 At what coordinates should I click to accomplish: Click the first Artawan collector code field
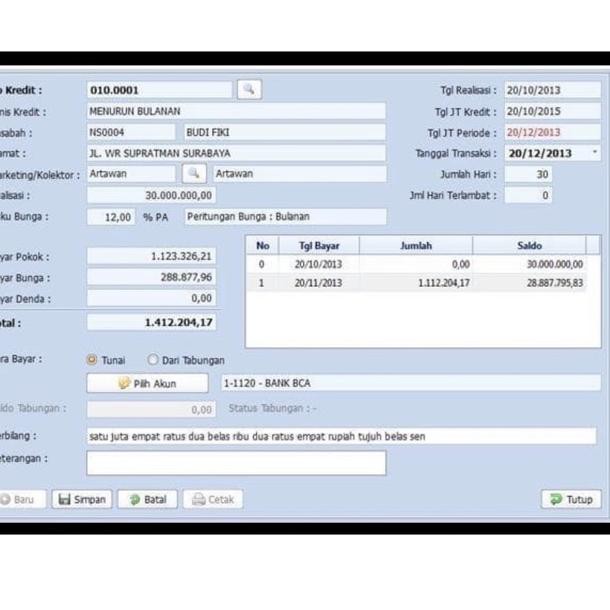coord(131,174)
